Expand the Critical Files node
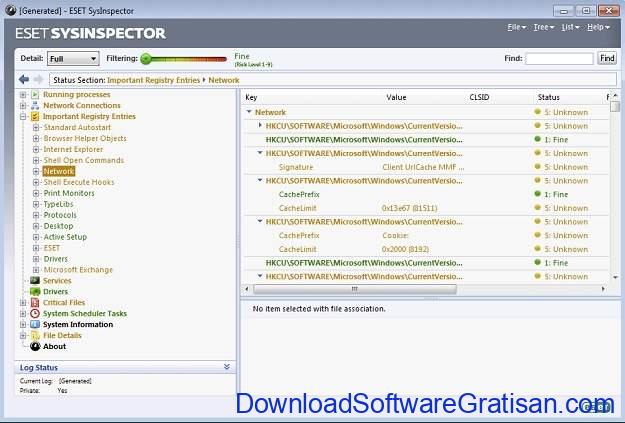This screenshot has width=625, height=423. tap(23, 303)
